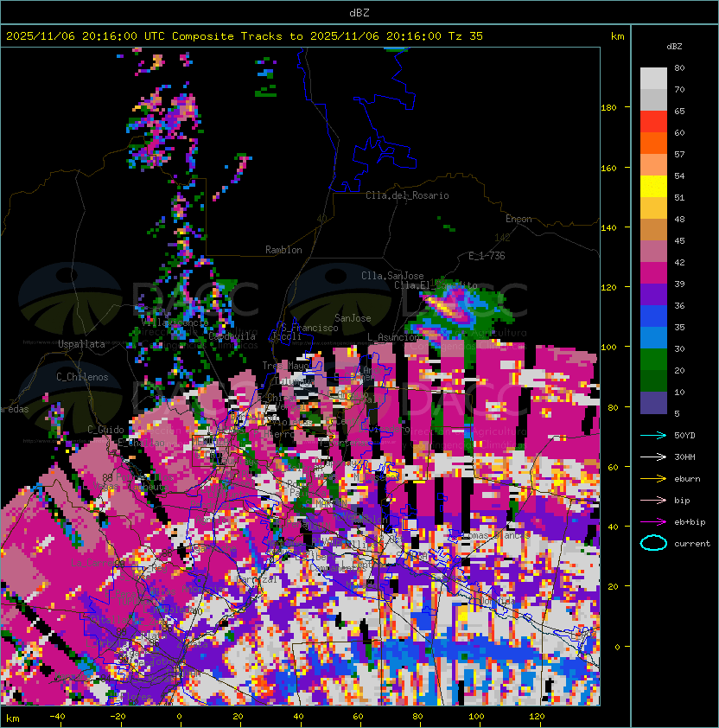Click the Ramblon place label
Image resolution: width=719 pixels, height=728 pixels.
(283, 250)
